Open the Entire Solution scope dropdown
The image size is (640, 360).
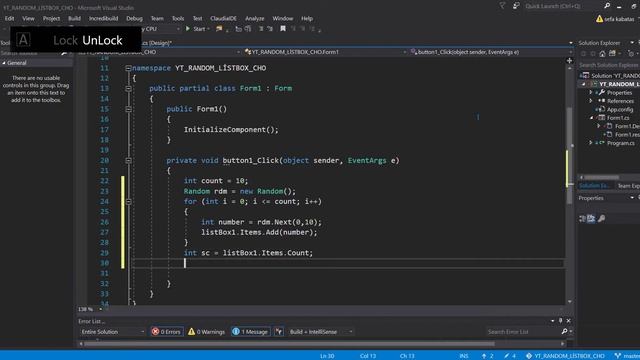pyautogui.click(x=112, y=332)
